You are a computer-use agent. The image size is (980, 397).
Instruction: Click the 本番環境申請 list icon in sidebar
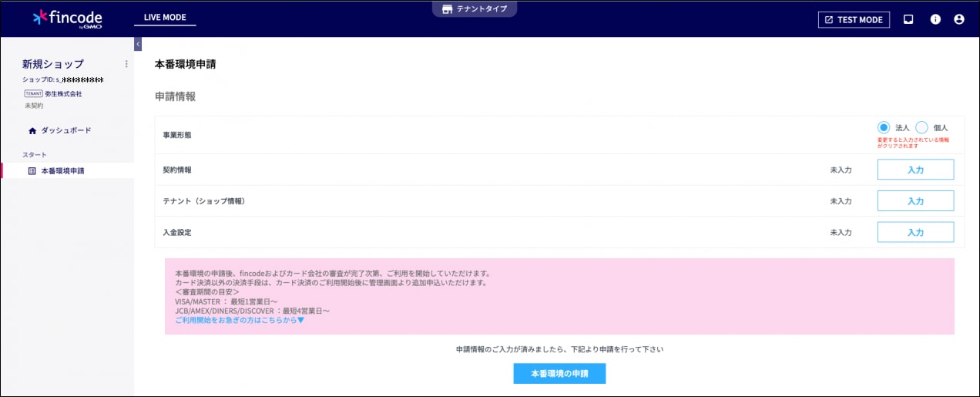[32, 170]
